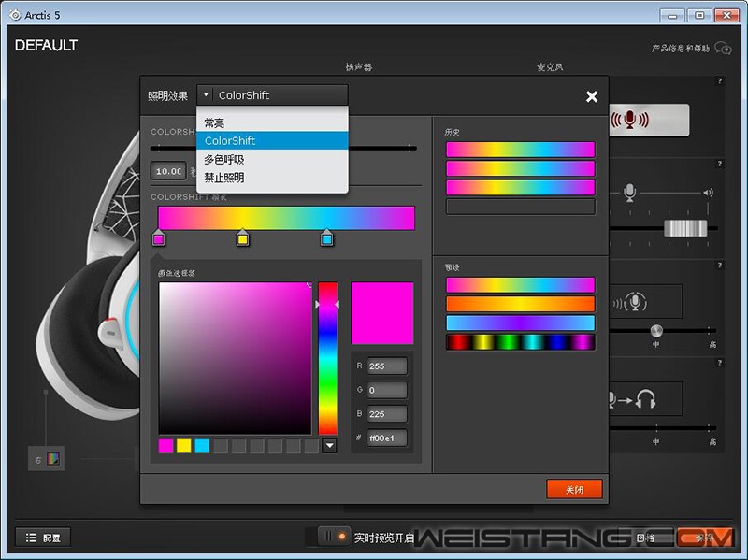Viewport: 748px width, 560px height.
Task: Click the 麦克风 tab heading
Action: point(550,67)
